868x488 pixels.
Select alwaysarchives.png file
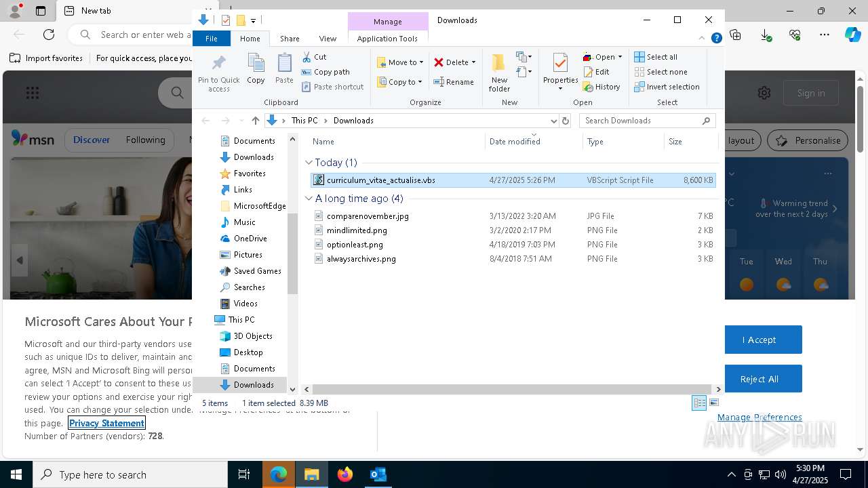pyautogui.click(x=513, y=259)
